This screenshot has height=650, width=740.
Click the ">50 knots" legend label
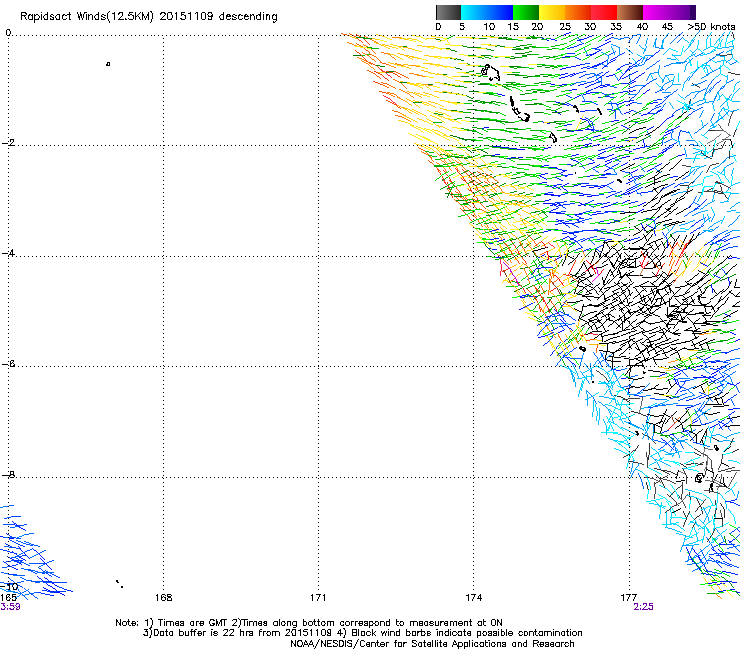pyautogui.click(x=711, y=27)
